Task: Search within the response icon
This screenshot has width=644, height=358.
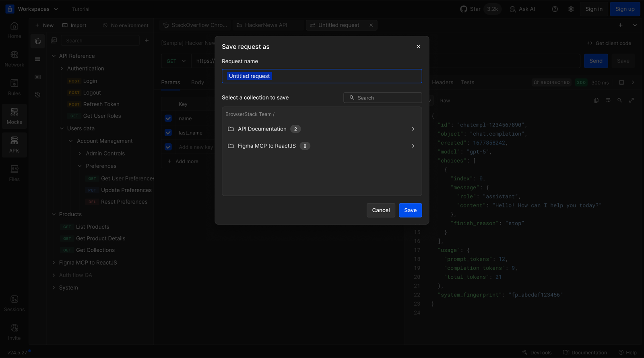Action: tap(620, 100)
